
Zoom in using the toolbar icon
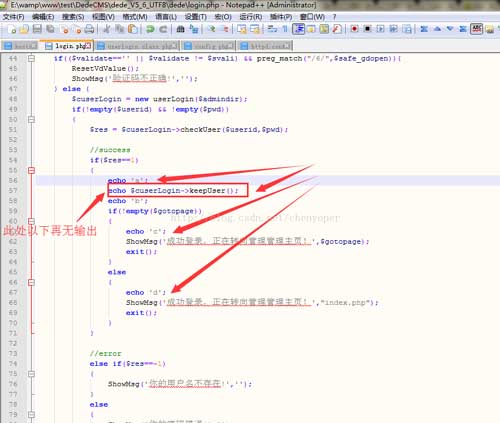click(x=211, y=29)
